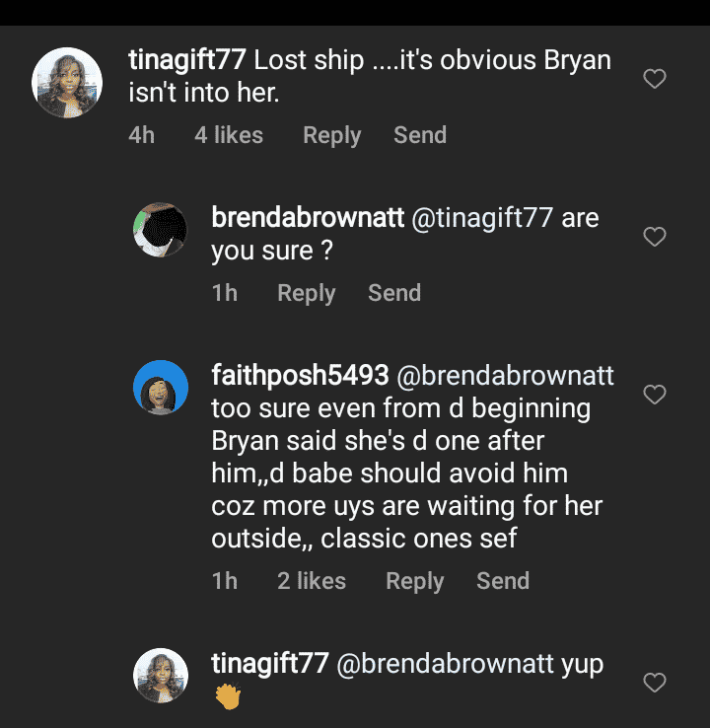Send tinagift77's Lost ship comment

click(x=420, y=135)
